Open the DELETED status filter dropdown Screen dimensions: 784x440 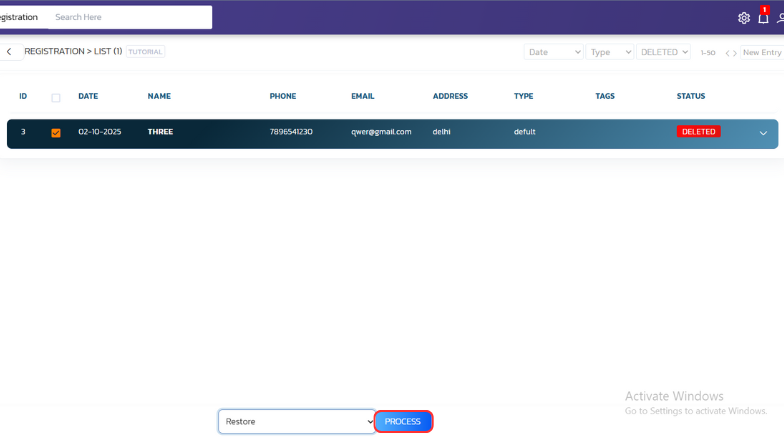(663, 52)
